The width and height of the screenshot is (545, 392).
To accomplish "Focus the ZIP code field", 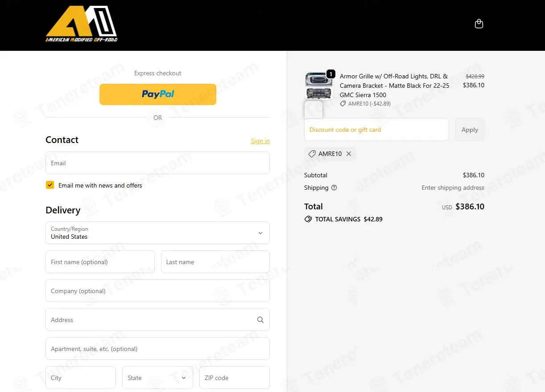I will tap(235, 378).
